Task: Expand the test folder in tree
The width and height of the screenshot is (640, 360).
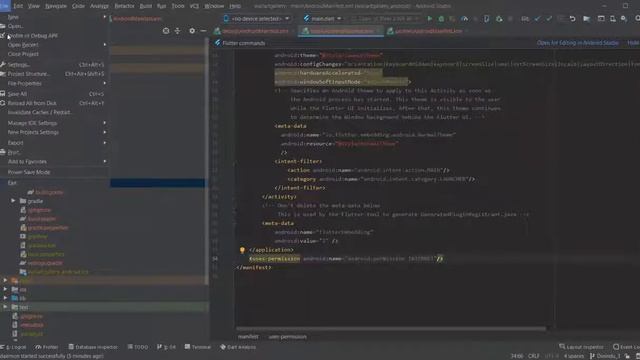Action: pyautogui.click(x=5, y=307)
